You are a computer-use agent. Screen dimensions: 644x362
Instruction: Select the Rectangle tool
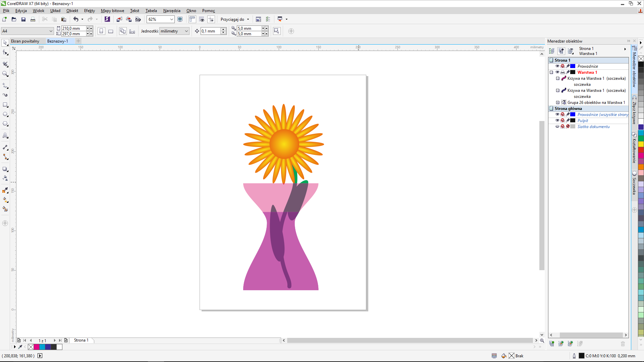coord(5,105)
